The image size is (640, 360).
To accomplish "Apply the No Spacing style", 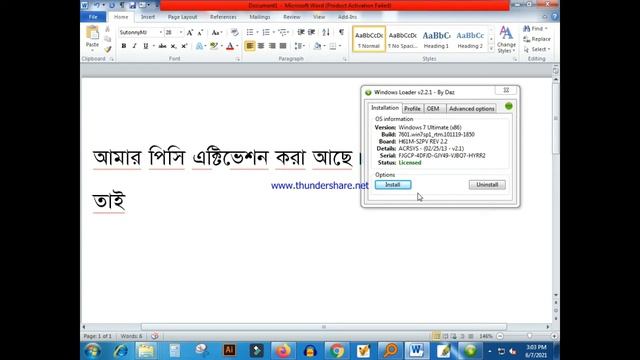I will coord(402,40).
